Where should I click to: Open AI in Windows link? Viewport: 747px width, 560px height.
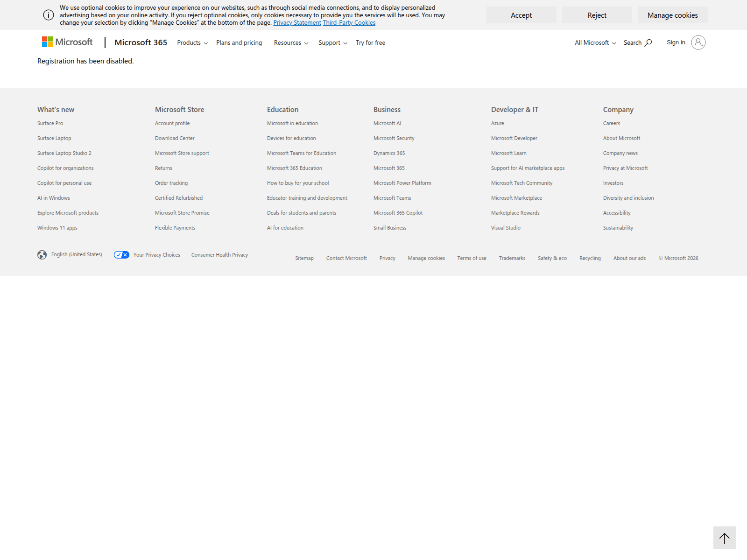point(54,198)
